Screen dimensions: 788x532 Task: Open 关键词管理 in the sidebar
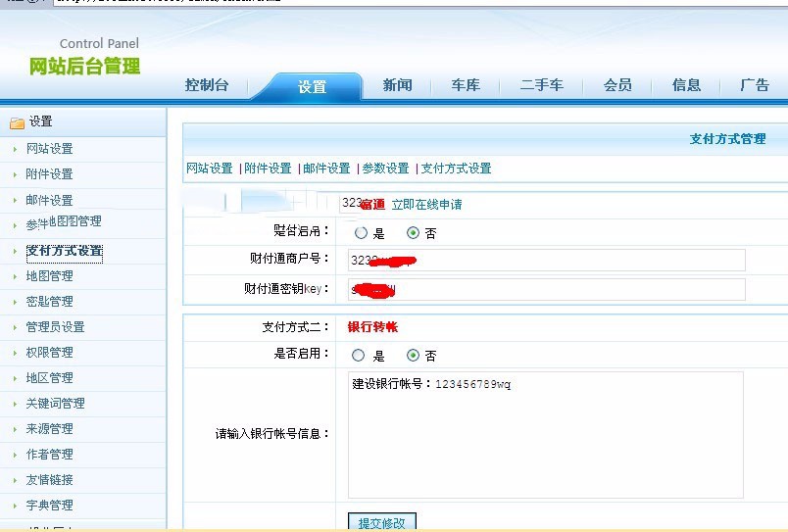[x=55, y=404]
